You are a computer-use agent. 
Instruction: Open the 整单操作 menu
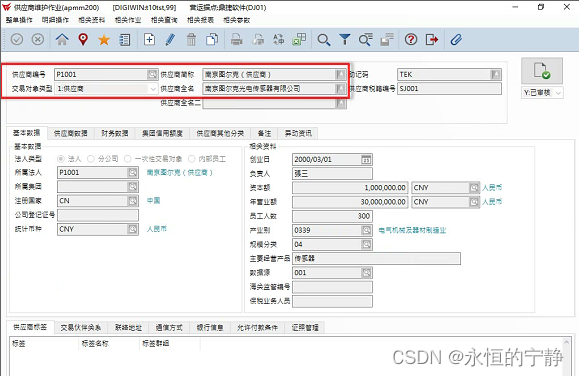point(19,20)
